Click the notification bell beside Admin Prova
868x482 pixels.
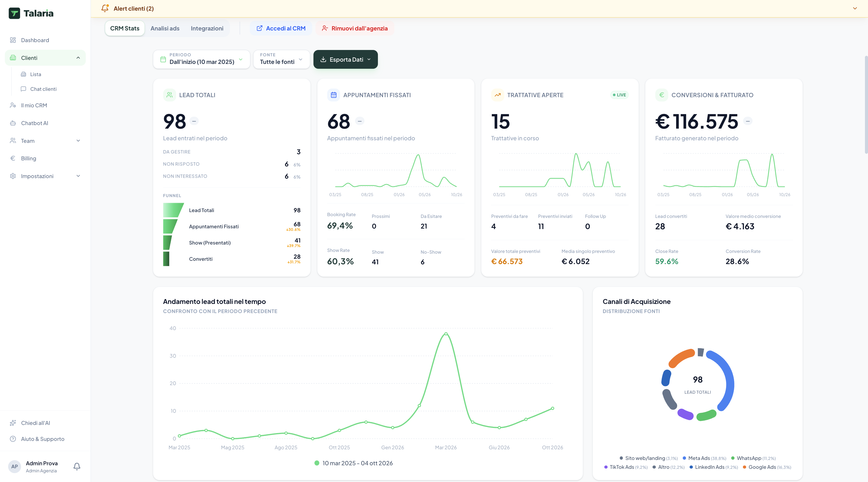(x=77, y=467)
